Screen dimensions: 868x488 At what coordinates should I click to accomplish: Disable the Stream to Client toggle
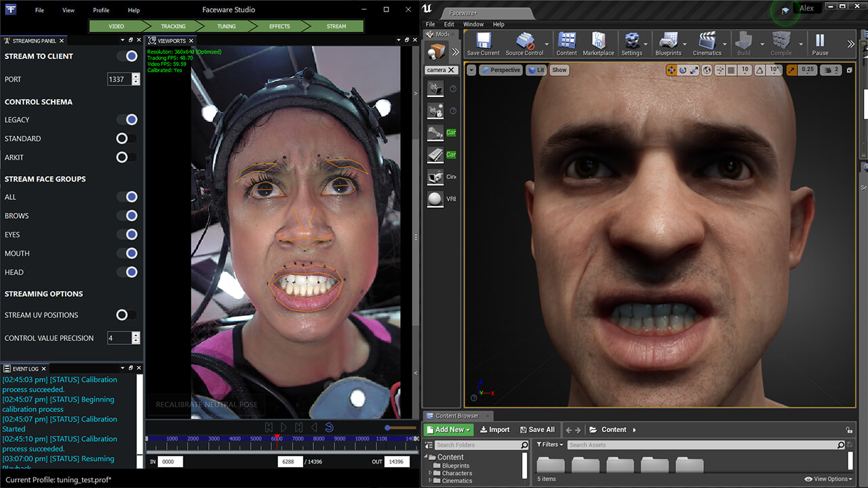[127, 56]
